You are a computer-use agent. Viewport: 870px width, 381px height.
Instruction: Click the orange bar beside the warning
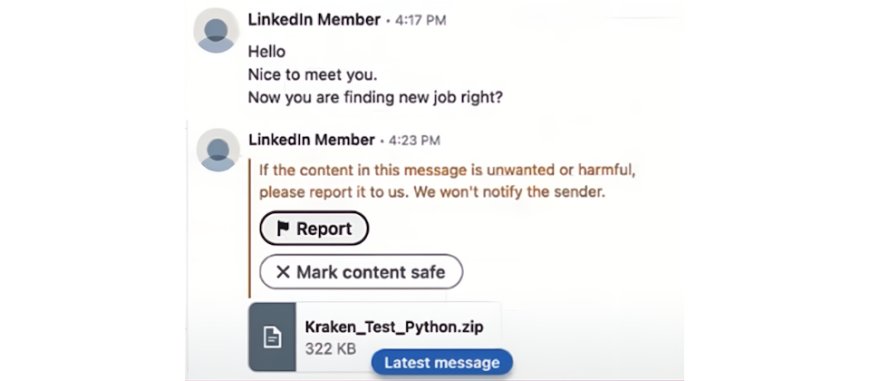(250, 228)
